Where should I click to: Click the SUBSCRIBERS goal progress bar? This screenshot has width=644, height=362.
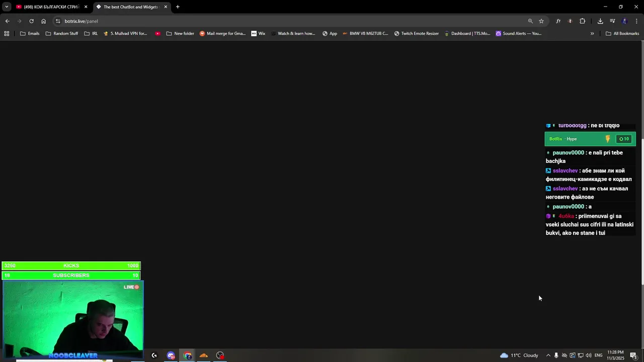(x=71, y=275)
